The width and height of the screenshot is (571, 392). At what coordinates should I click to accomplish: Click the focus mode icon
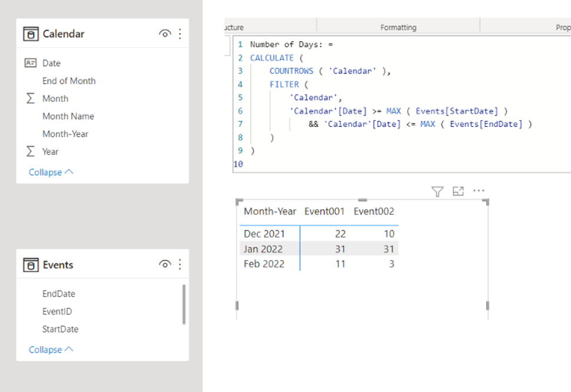[x=458, y=191]
